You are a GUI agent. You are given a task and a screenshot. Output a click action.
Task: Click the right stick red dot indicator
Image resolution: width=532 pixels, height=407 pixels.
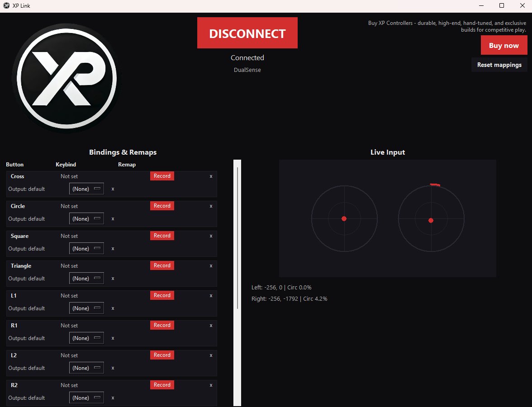pos(431,221)
